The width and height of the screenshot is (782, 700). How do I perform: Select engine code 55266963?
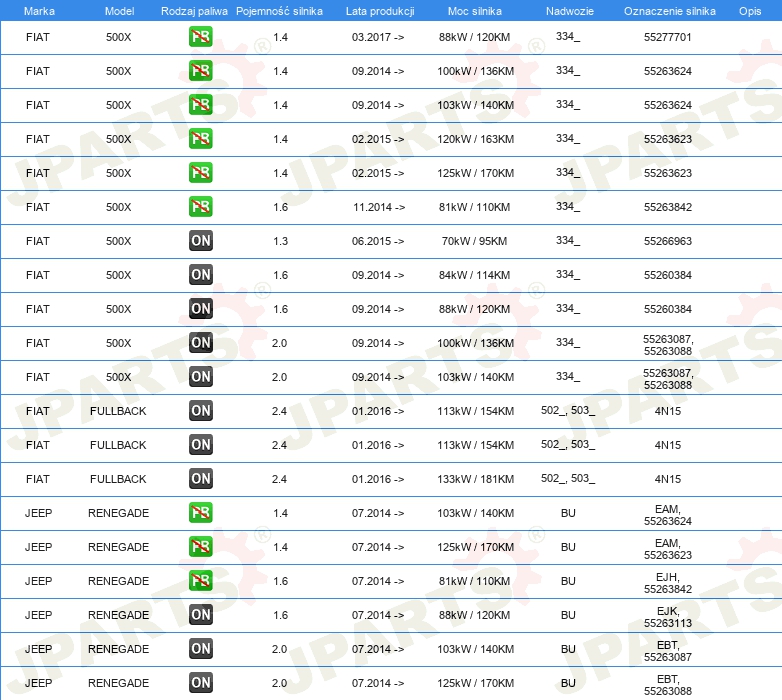(667, 241)
